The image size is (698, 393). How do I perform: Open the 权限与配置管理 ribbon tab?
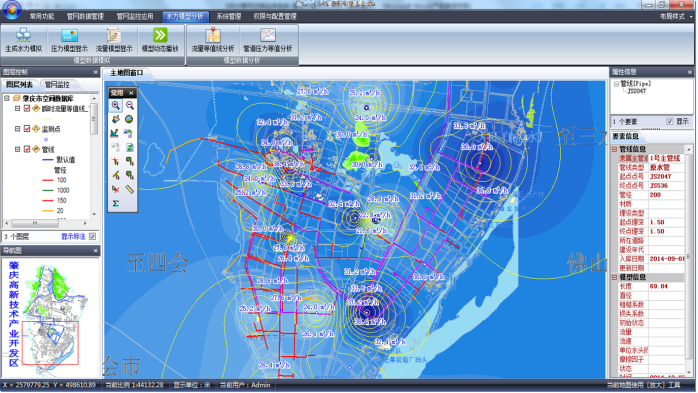point(275,16)
